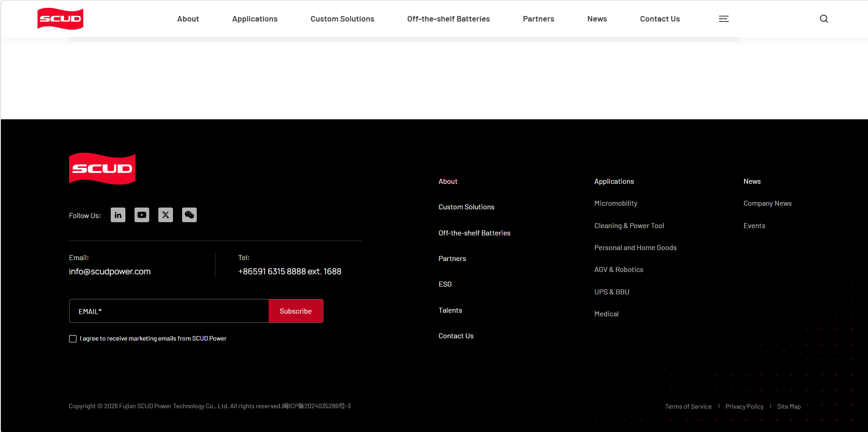Open the AGV & Robotics link

pyautogui.click(x=619, y=270)
